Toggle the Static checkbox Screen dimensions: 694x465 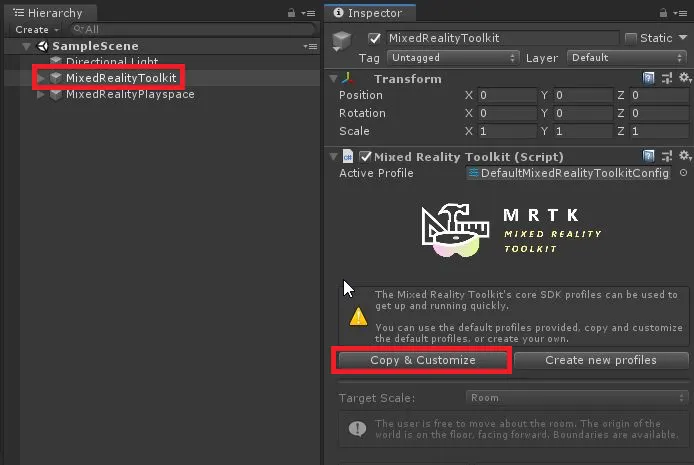(x=630, y=38)
